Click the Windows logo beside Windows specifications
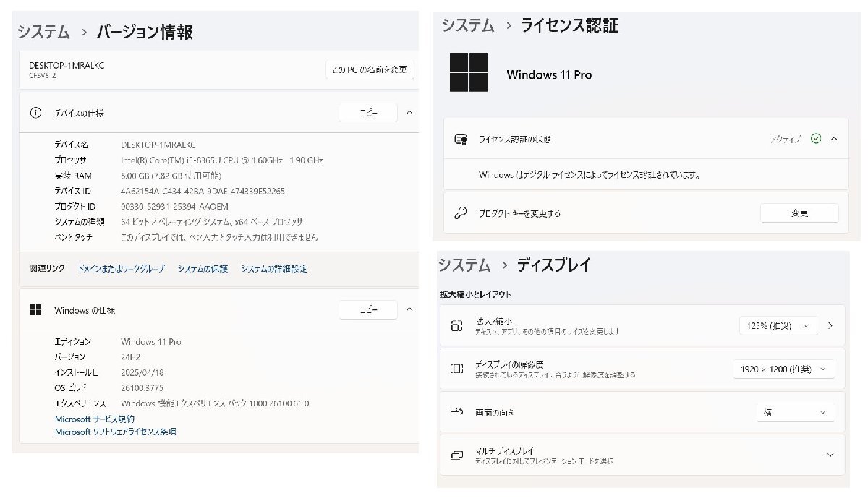The width and height of the screenshot is (868, 501). coord(35,310)
